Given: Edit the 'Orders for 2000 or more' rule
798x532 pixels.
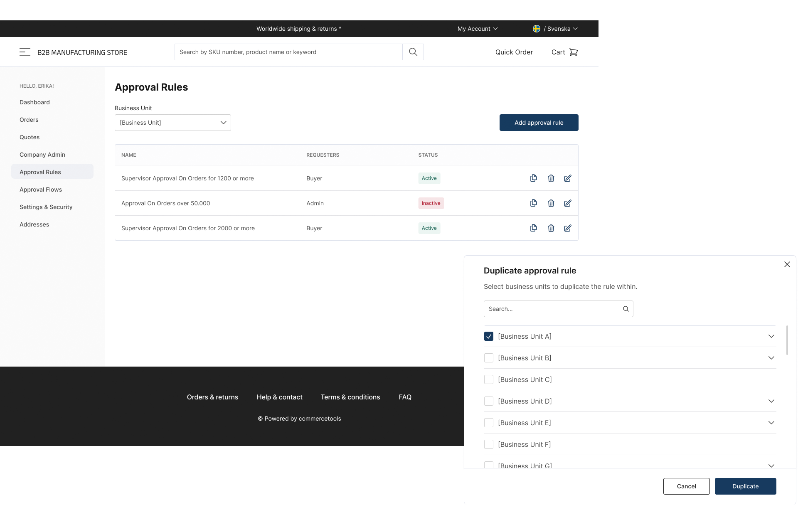Looking at the screenshot, I should coord(568,228).
